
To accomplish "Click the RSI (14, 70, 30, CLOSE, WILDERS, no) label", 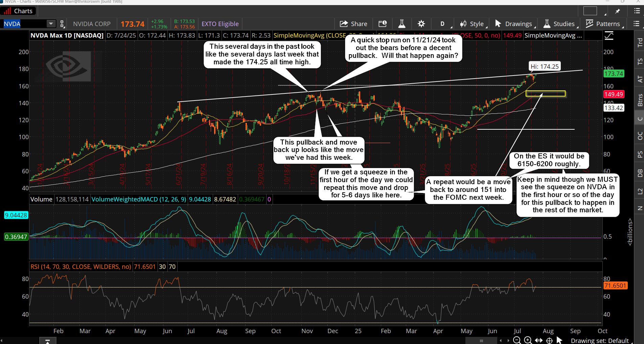I will tap(81, 267).
